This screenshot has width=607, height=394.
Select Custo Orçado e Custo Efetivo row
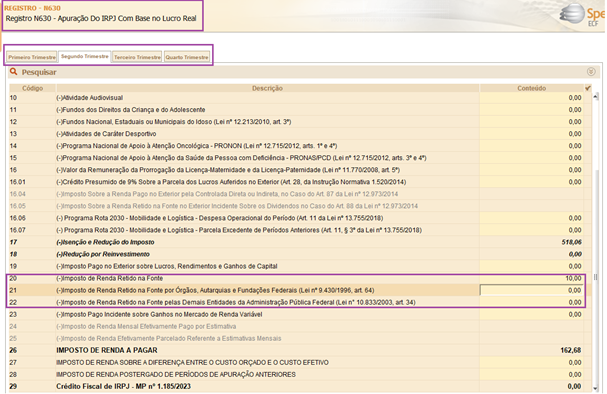[x=192, y=362]
